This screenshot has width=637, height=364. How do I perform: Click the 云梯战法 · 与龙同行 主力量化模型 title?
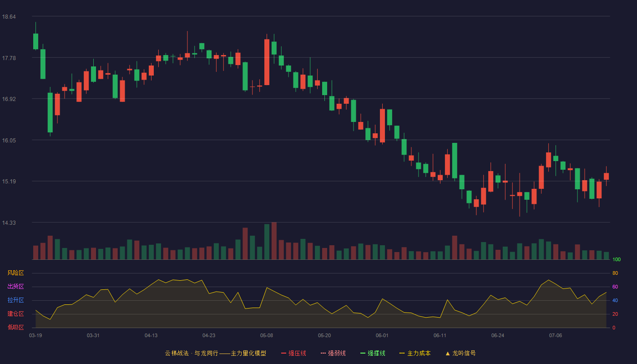pyautogui.click(x=215, y=353)
